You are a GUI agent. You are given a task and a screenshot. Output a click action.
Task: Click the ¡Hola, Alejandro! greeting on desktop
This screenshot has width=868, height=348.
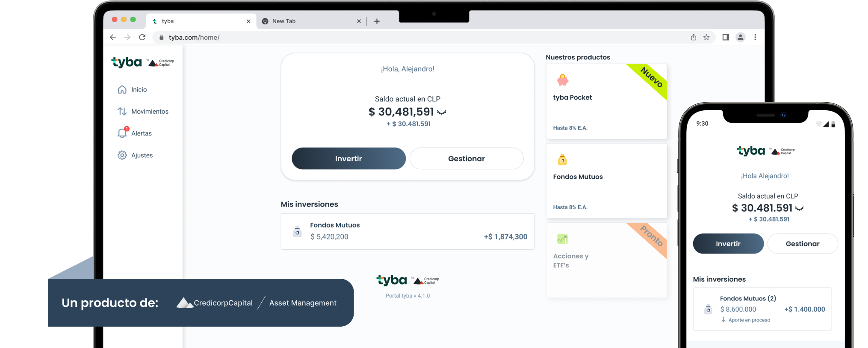pyautogui.click(x=407, y=69)
